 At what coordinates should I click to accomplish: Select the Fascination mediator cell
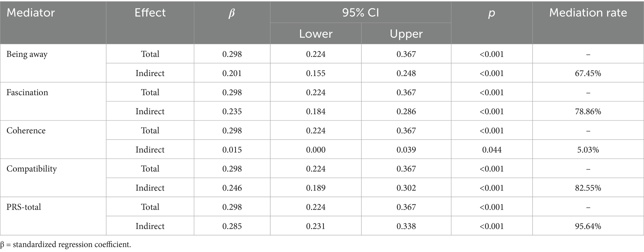click(27, 93)
